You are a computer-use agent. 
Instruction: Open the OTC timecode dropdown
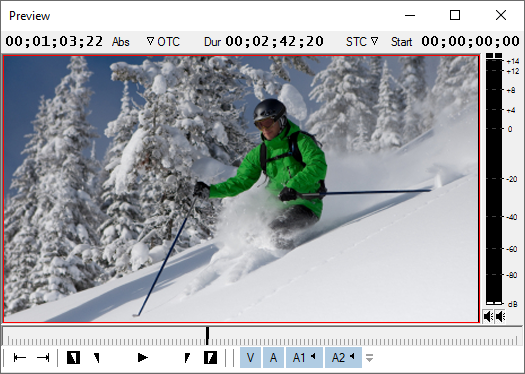point(163,42)
